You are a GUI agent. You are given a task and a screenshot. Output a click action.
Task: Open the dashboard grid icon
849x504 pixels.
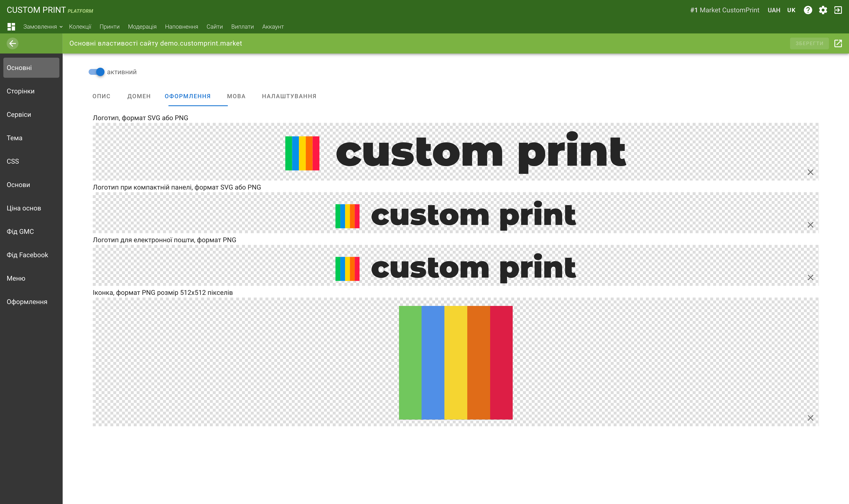(11, 27)
